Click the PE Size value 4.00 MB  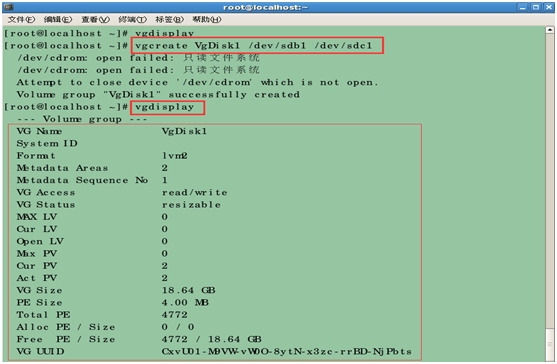coord(185,303)
